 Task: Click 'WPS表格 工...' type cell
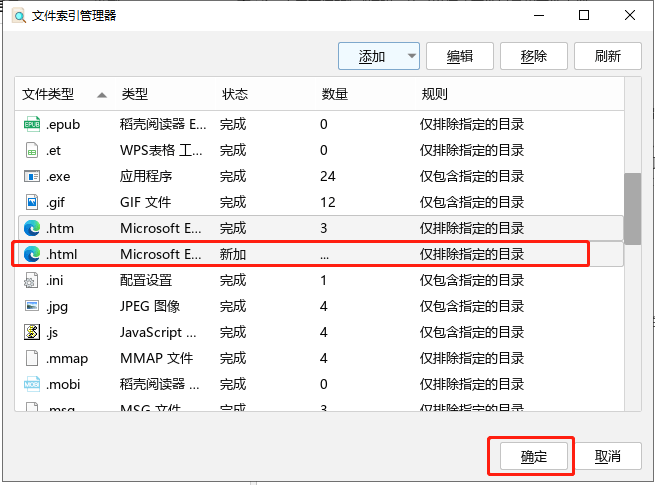[x=161, y=150]
